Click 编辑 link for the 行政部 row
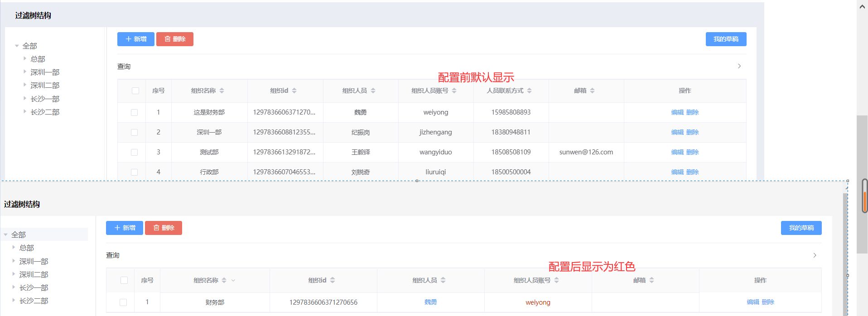The width and height of the screenshot is (868, 316). point(677,172)
